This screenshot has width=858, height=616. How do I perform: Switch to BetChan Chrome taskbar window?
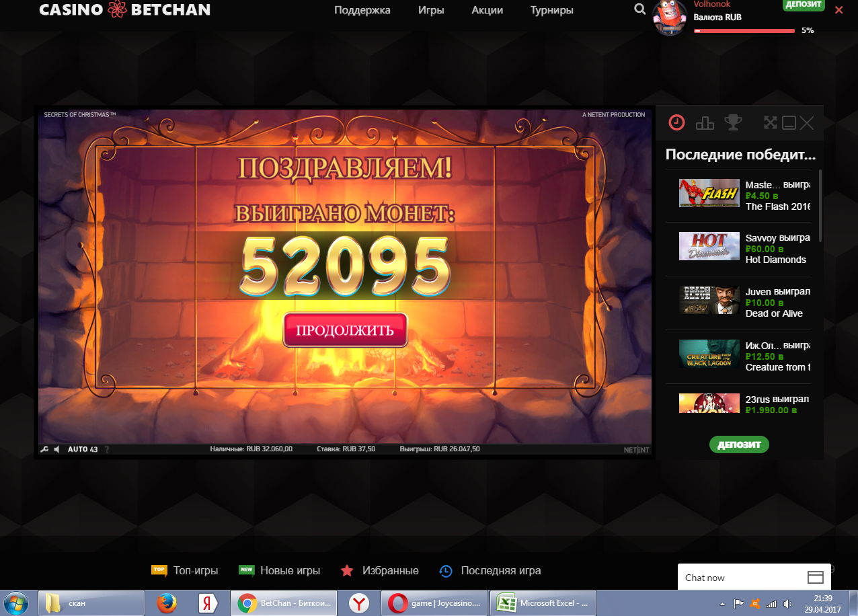(282, 603)
